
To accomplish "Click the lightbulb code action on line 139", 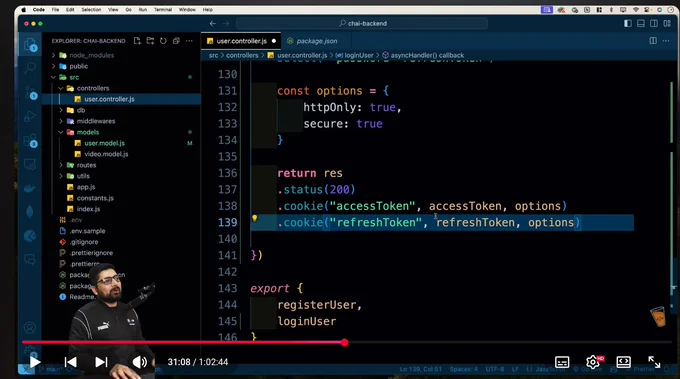I will click(255, 219).
